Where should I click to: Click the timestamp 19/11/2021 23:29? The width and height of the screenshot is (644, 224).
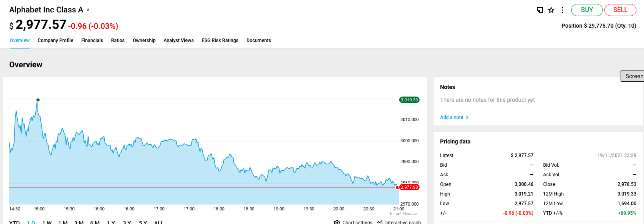(617, 155)
